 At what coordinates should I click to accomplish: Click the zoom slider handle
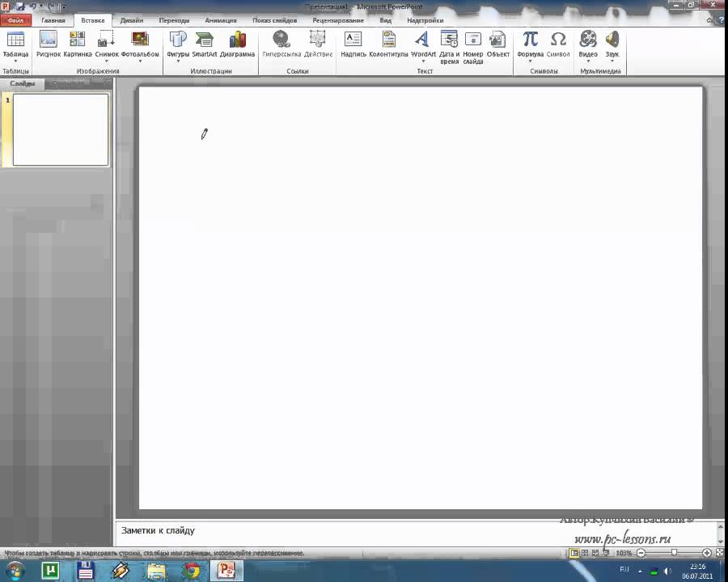pos(674,553)
